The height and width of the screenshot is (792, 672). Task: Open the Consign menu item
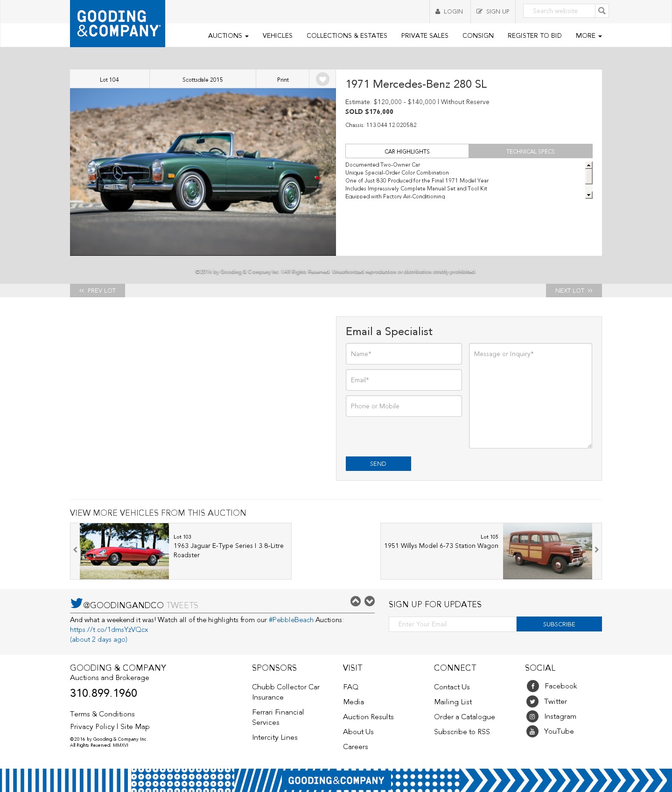click(478, 35)
